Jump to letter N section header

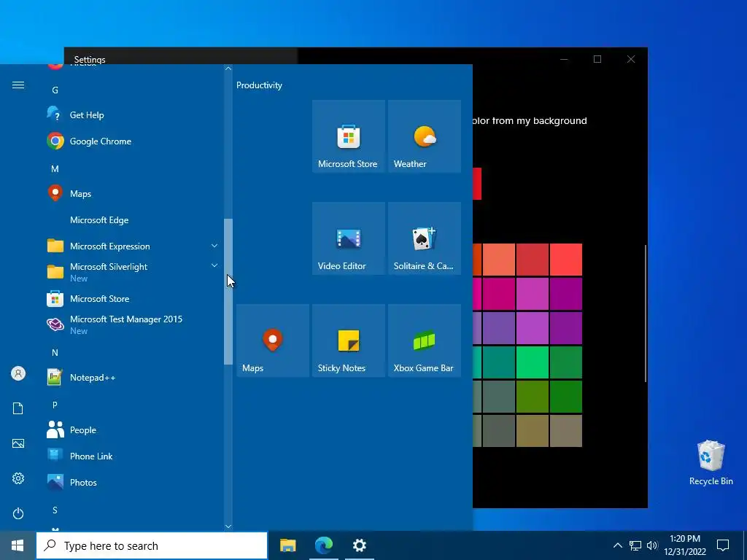point(55,353)
